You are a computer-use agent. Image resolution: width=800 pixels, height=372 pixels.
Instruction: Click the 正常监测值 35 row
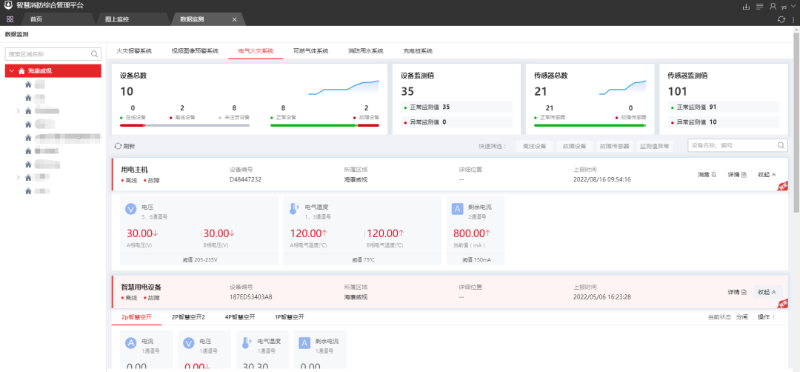tap(457, 107)
